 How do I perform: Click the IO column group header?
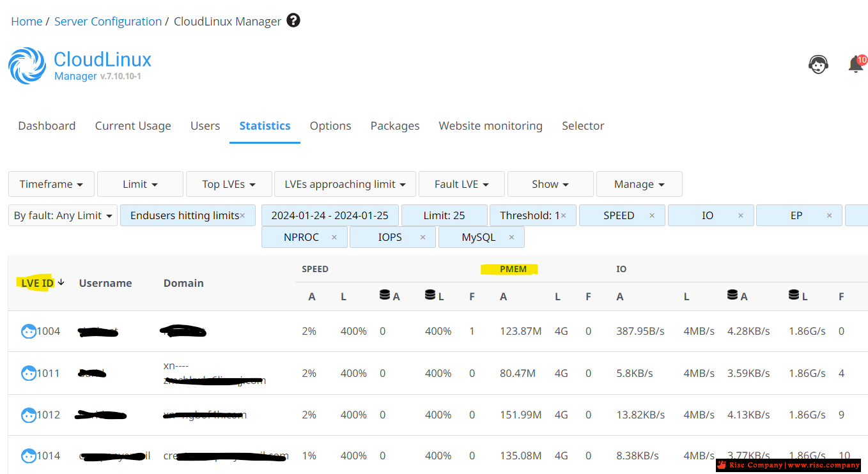point(621,269)
